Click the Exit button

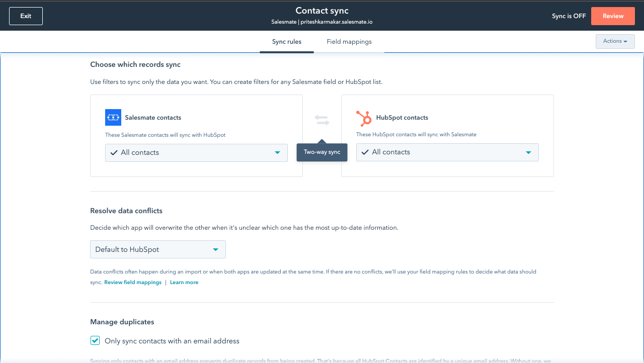point(26,16)
